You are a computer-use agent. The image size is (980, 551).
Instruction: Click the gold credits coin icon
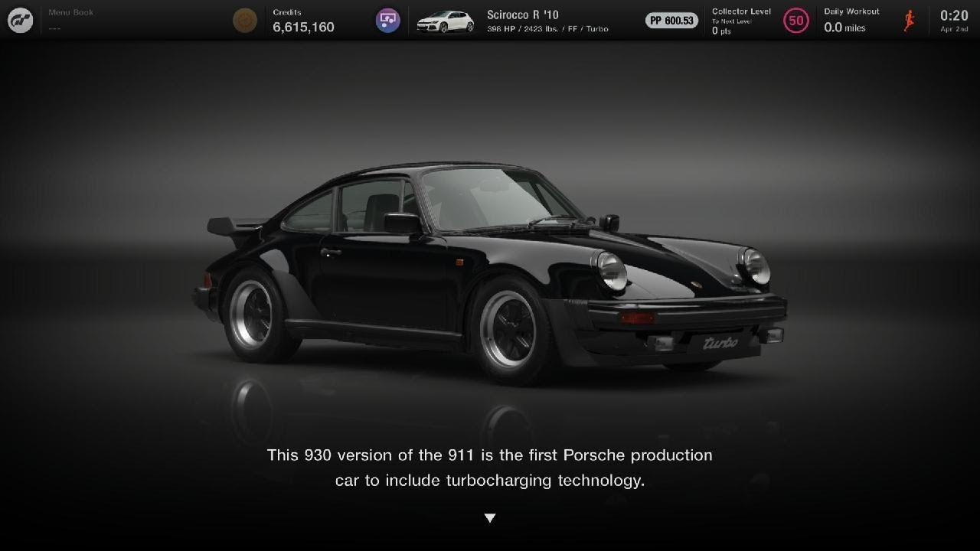245,21
